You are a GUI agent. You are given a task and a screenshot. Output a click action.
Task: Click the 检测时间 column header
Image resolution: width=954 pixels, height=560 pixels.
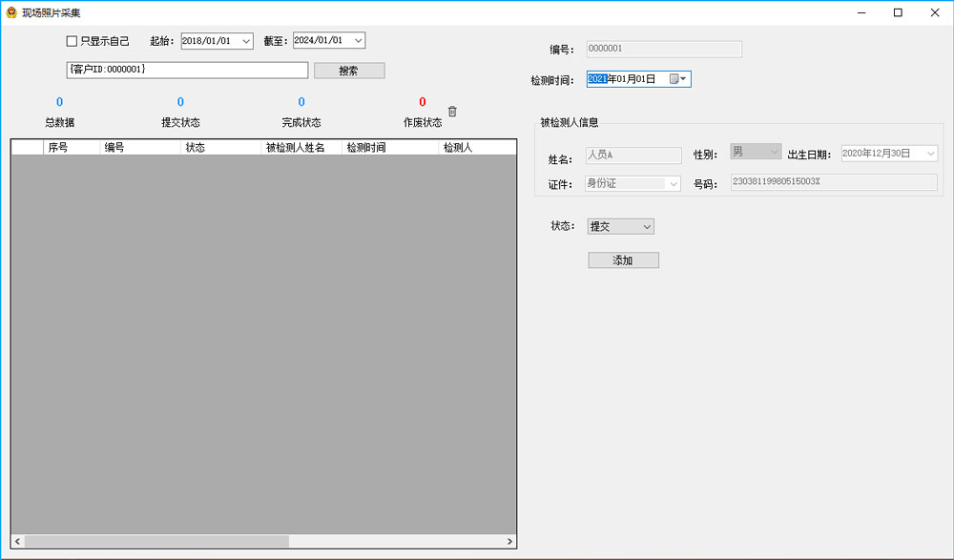[x=388, y=148]
